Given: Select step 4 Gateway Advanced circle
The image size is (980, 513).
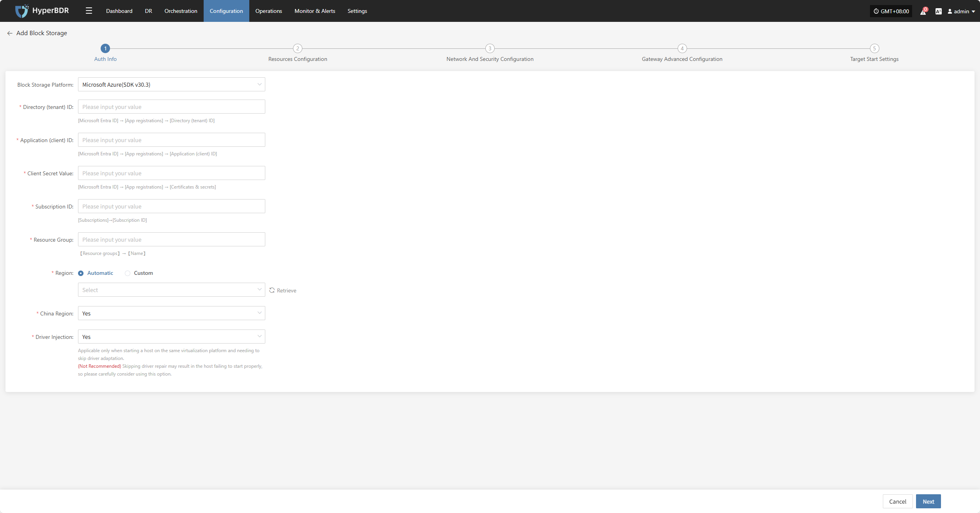Looking at the screenshot, I should pyautogui.click(x=682, y=48).
